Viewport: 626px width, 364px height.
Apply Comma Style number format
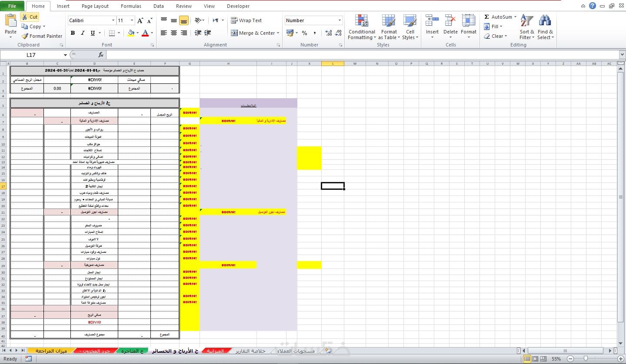(314, 33)
